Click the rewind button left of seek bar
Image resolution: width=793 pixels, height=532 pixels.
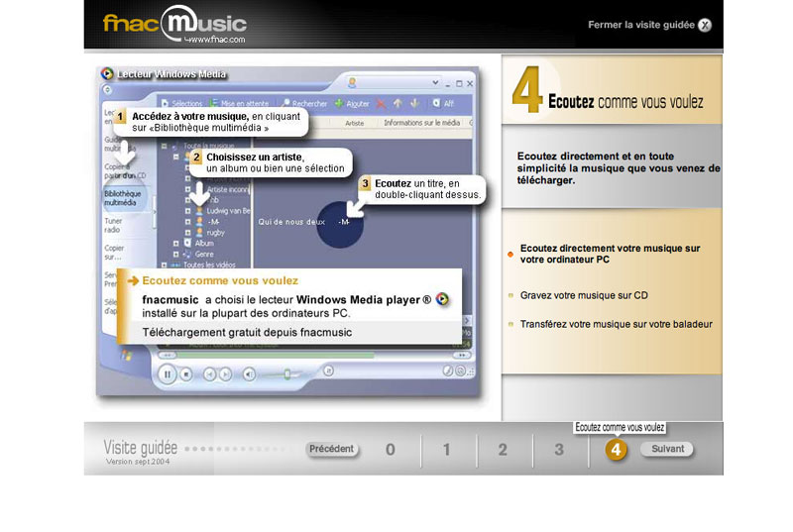click(x=168, y=356)
